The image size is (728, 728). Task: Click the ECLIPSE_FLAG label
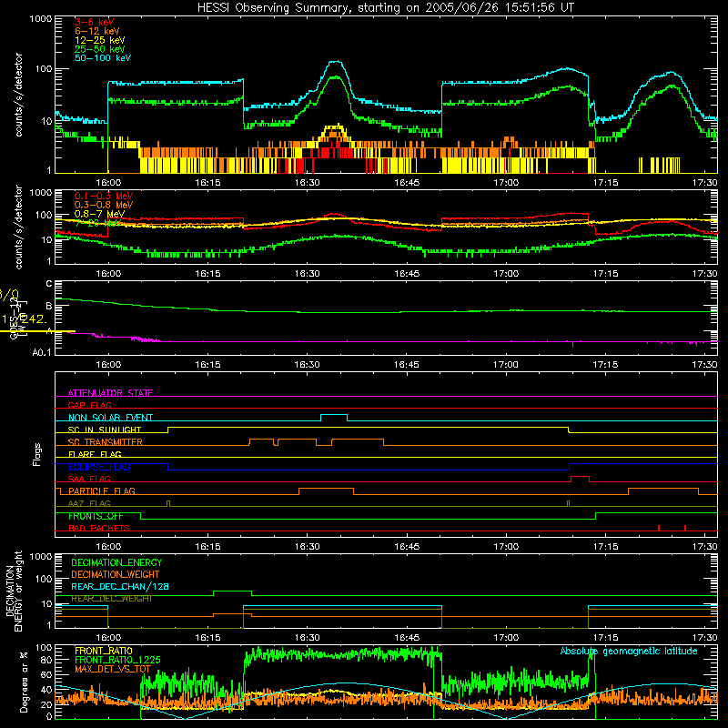pyautogui.click(x=99, y=467)
